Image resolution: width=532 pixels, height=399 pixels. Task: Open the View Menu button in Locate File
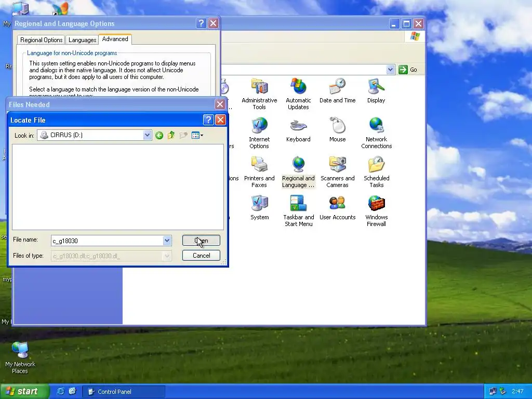tap(197, 136)
